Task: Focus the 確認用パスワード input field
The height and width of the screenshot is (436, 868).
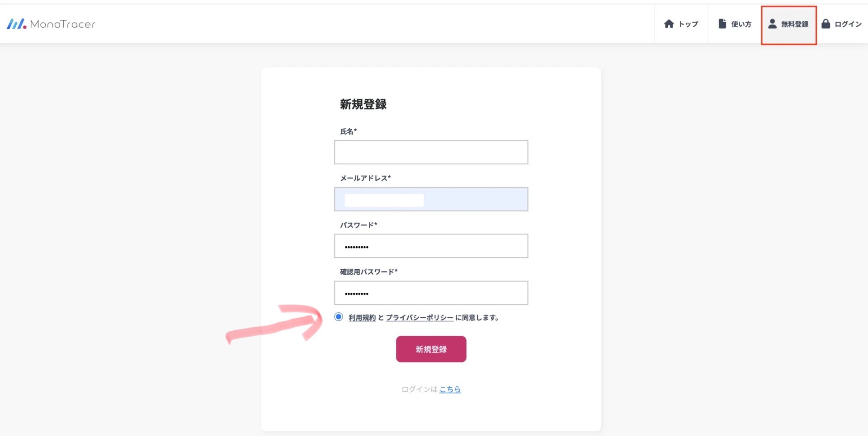Action: [x=431, y=293]
